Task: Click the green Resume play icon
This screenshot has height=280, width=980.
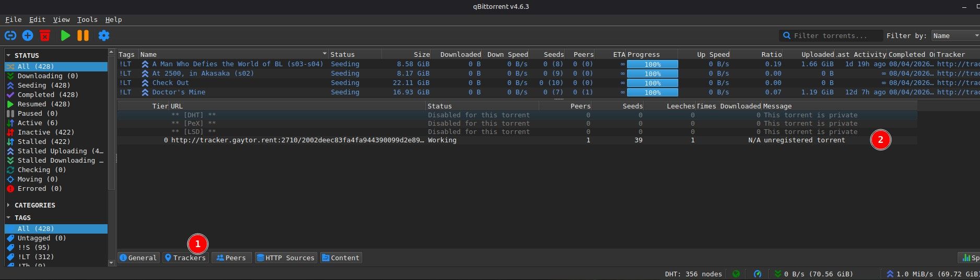Action: [x=65, y=35]
